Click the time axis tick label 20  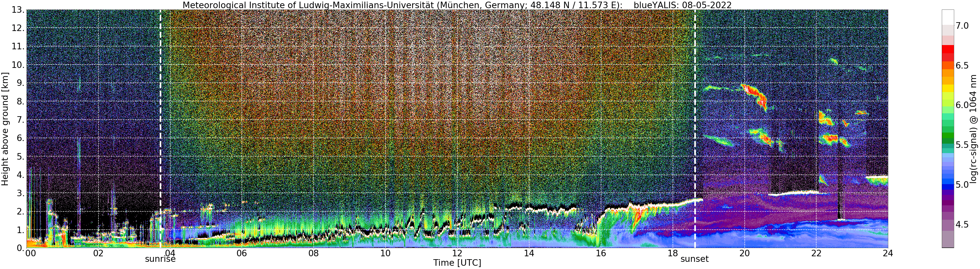click(x=744, y=253)
